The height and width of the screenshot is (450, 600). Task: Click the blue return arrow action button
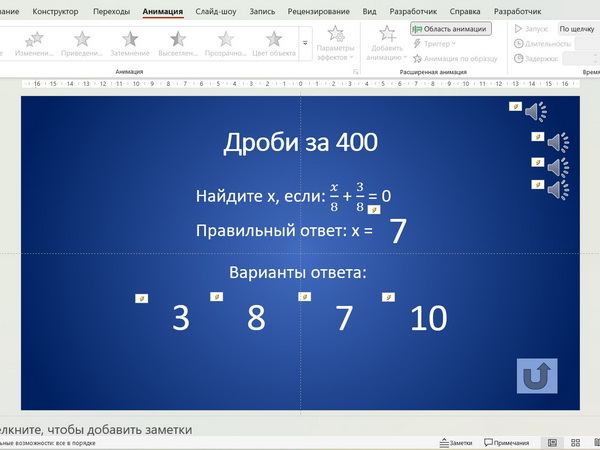coord(536,375)
